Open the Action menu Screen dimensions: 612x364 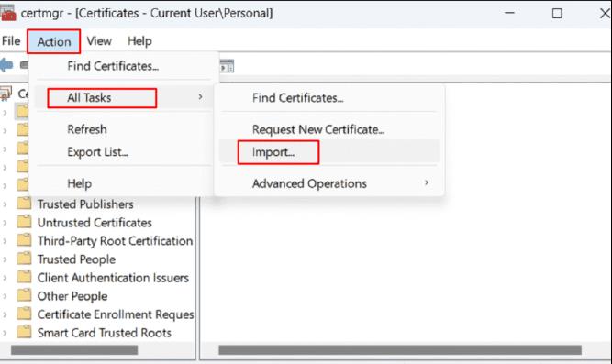coord(54,41)
